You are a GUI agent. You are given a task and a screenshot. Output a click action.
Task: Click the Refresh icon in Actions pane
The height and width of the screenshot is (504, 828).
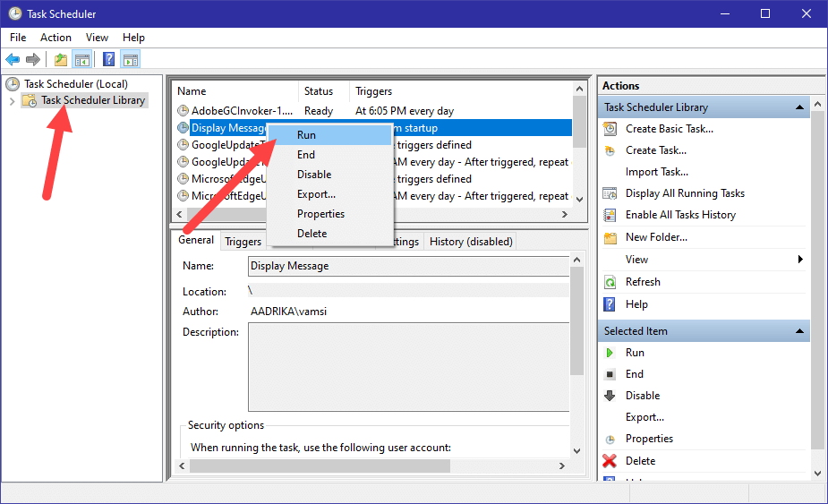point(610,282)
